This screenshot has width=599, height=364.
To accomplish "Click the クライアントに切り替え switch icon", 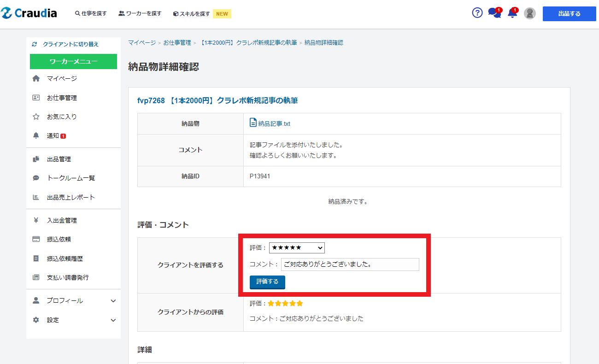I will point(35,44).
